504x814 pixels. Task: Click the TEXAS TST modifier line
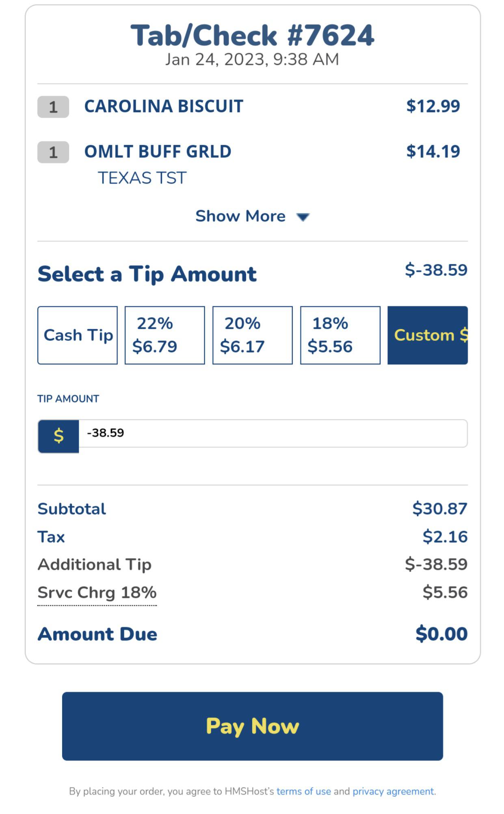click(x=142, y=178)
